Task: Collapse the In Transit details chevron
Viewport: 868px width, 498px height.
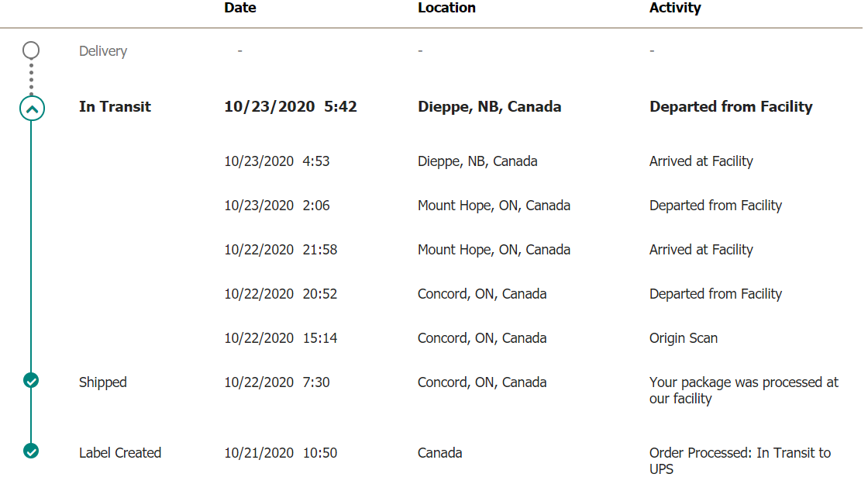Action: [32, 109]
